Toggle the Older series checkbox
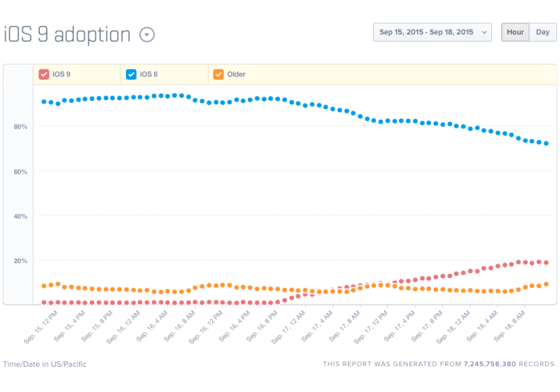This screenshot has width=560, height=392. click(218, 74)
